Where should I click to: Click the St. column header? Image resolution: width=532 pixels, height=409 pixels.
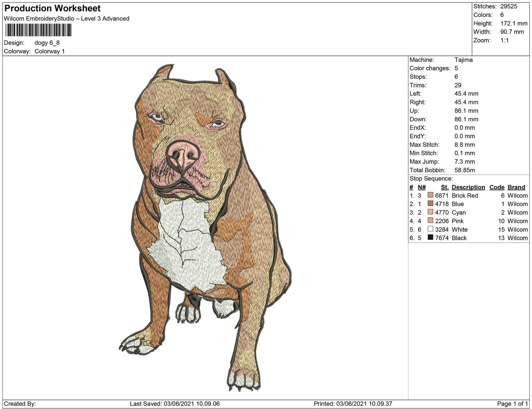click(x=444, y=187)
